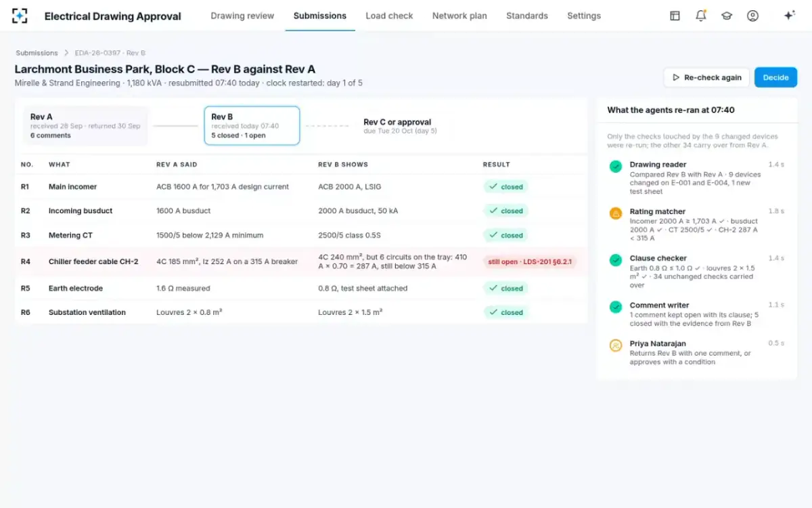Screen dimensions: 812x508
Task: Select the Rev C or approval step
Action: [x=400, y=126]
